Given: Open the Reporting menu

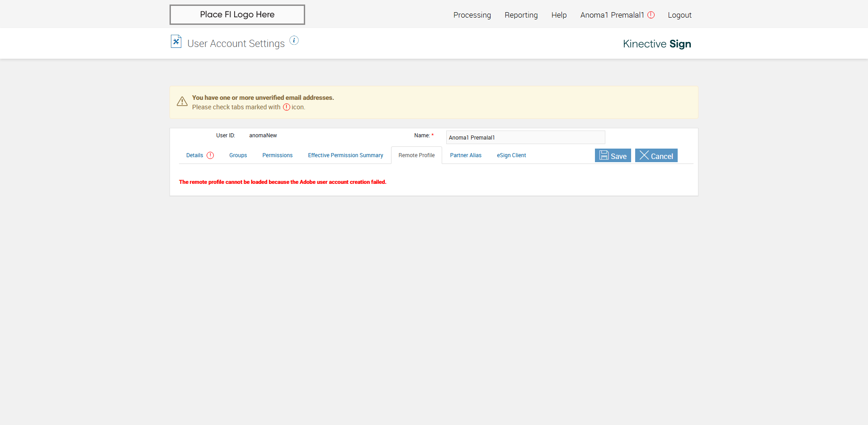Looking at the screenshot, I should [x=521, y=15].
